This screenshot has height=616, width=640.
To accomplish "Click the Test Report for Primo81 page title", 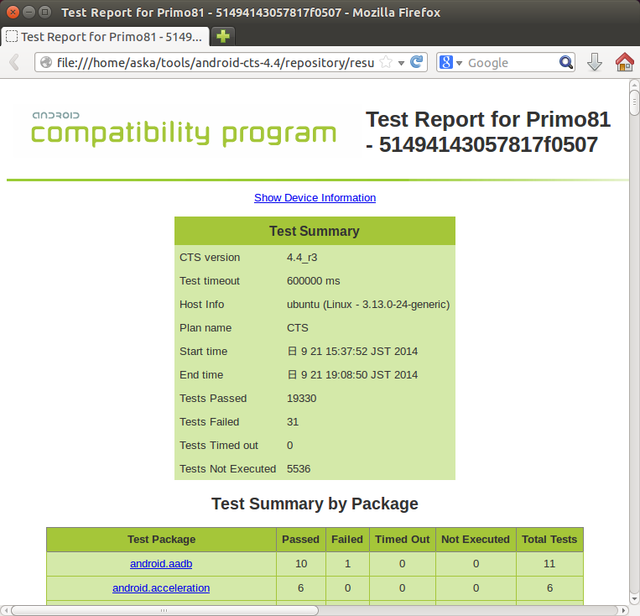I will (488, 132).
